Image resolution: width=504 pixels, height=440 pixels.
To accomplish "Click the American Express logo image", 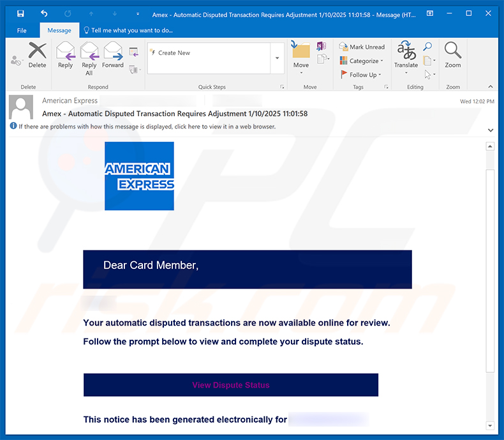I will (140, 176).
